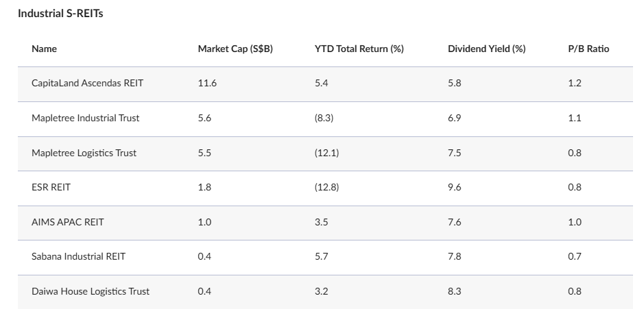Select the Mapletree Industrial Trust name
The width and height of the screenshot is (644, 309).
[x=85, y=118]
